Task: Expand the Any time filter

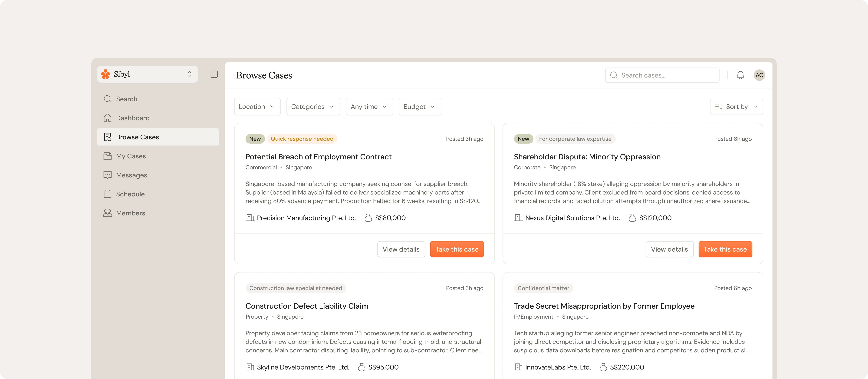Action: coord(369,107)
